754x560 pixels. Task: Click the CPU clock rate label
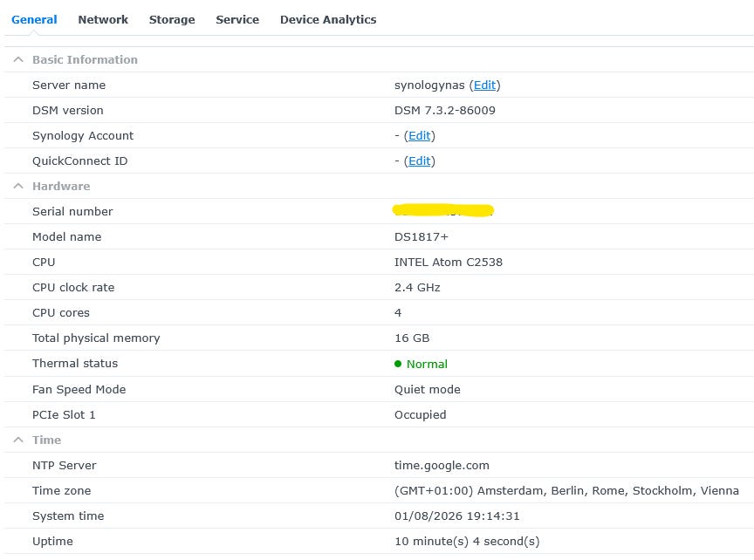click(x=73, y=288)
